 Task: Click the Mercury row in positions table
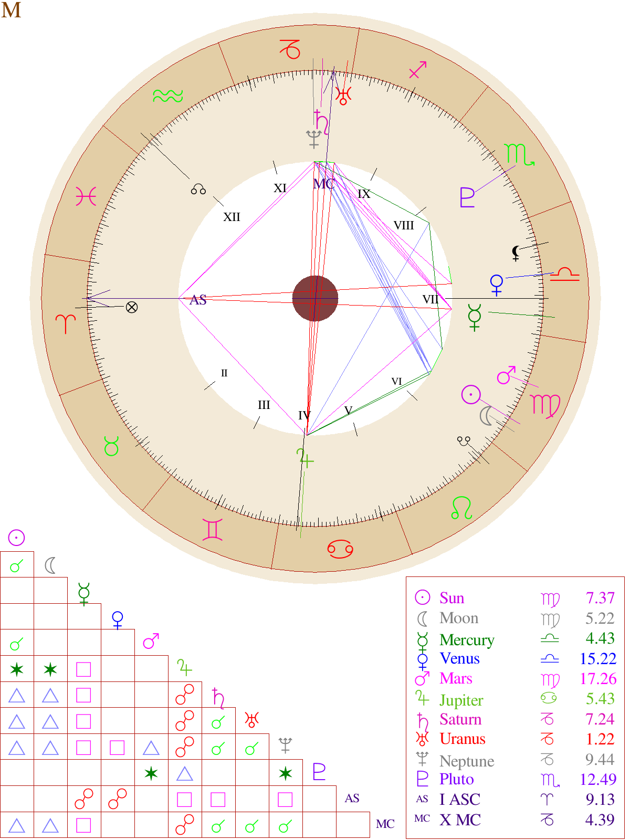(514, 639)
